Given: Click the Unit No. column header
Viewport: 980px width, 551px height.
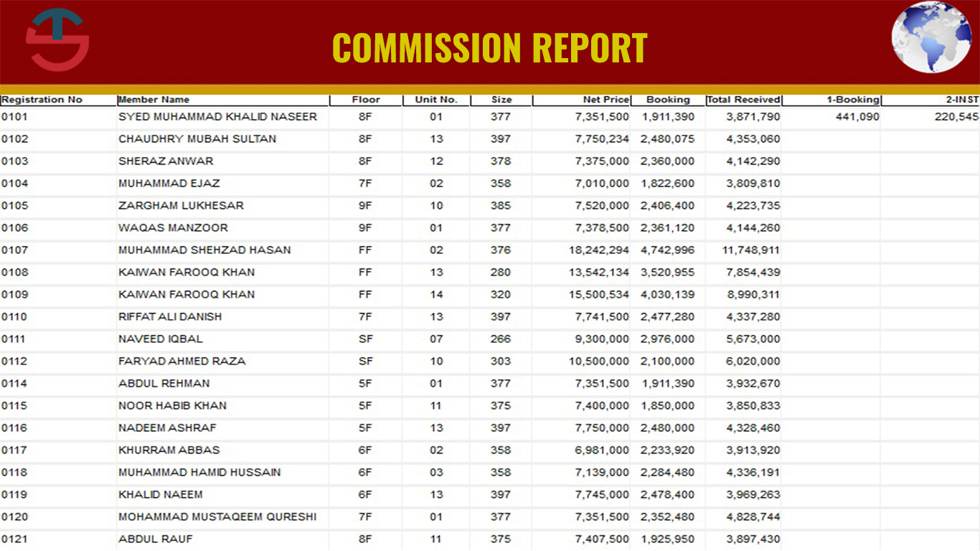Looking at the screenshot, I should pyautogui.click(x=436, y=100).
